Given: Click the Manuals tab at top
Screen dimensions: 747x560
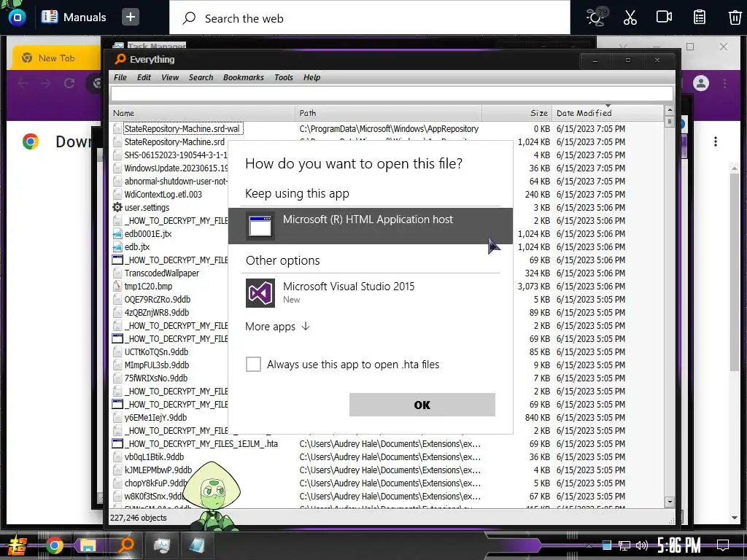Looking at the screenshot, I should [x=74, y=17].
